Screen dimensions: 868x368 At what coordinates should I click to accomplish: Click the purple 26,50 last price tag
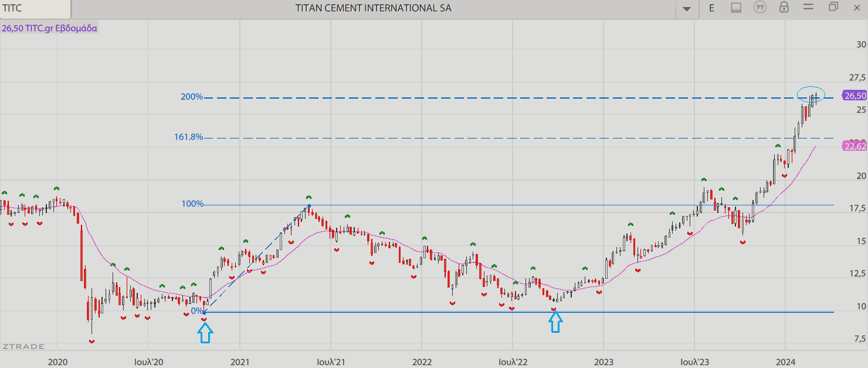tap(854, 96)
